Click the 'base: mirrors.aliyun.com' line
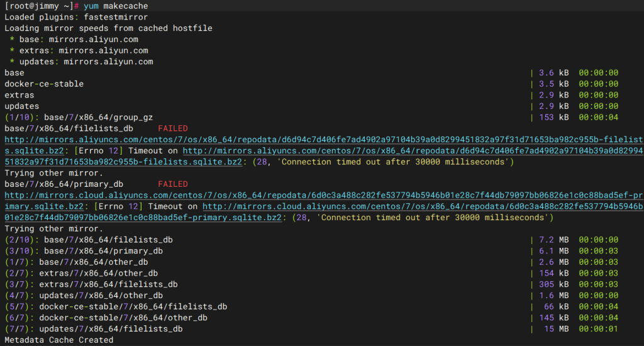 click(x=79, y=40)
